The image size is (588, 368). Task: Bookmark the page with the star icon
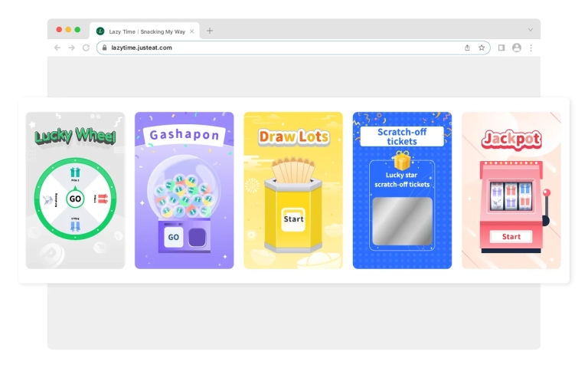tap(482, 48)
